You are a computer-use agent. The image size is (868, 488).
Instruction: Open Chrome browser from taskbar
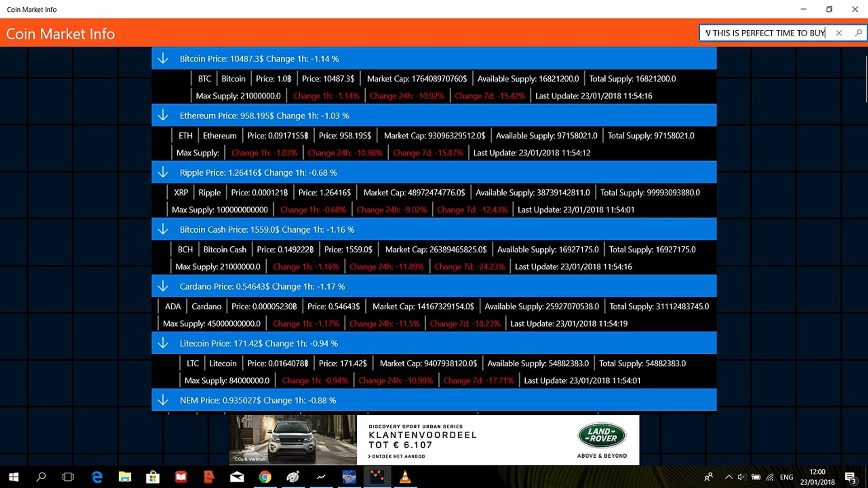click(265, 477)
